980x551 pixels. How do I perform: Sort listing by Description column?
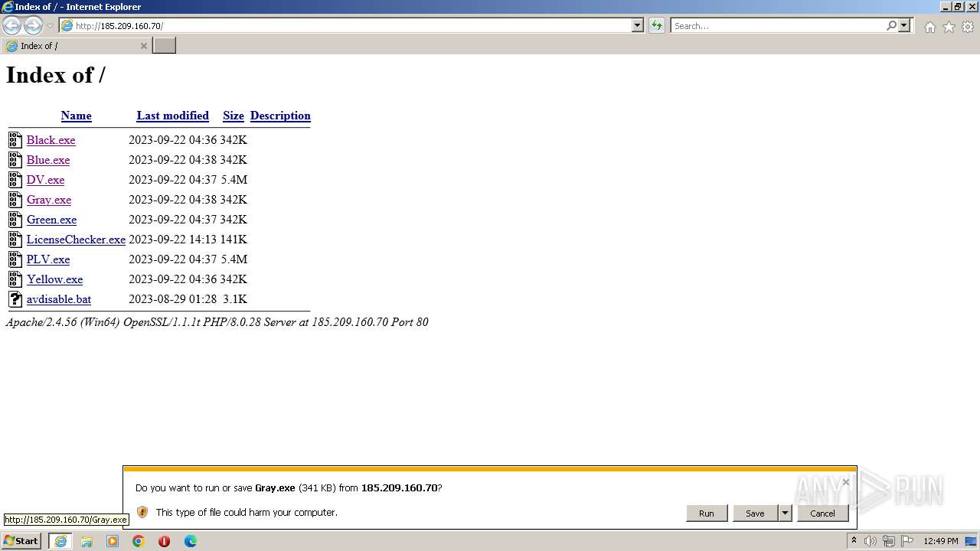point(280,116)
